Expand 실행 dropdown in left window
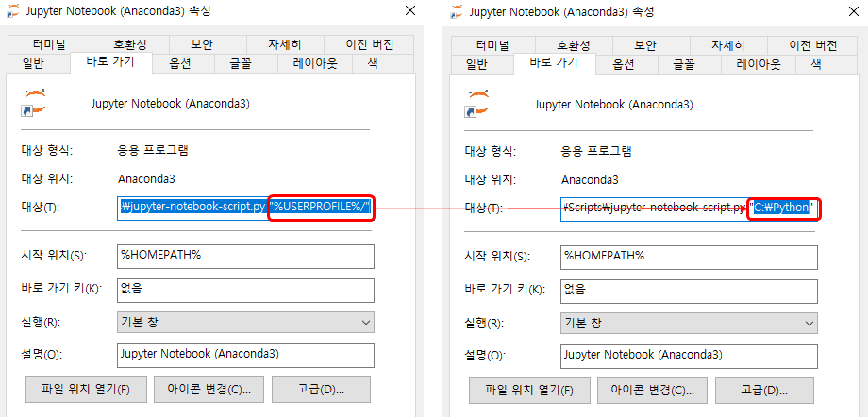Viewport: 868px width, 417px height. (x=245, y=323)
